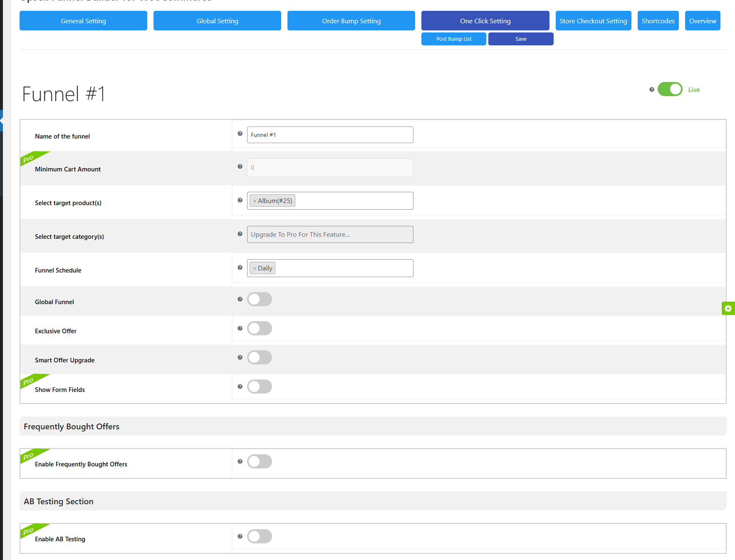Screen dimensions: 735x560
Task: Click into the funnel name input field
Action: click(x=330, y=135)
